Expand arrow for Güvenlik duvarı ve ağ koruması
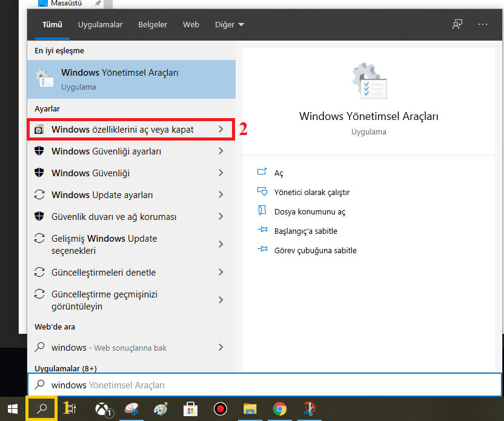 221,217
